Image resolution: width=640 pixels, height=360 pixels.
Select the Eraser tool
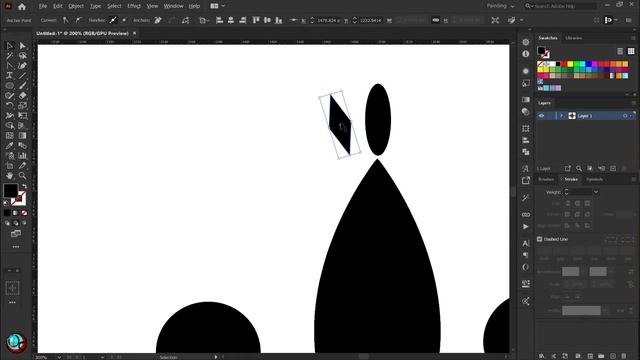tap(22, 96)
